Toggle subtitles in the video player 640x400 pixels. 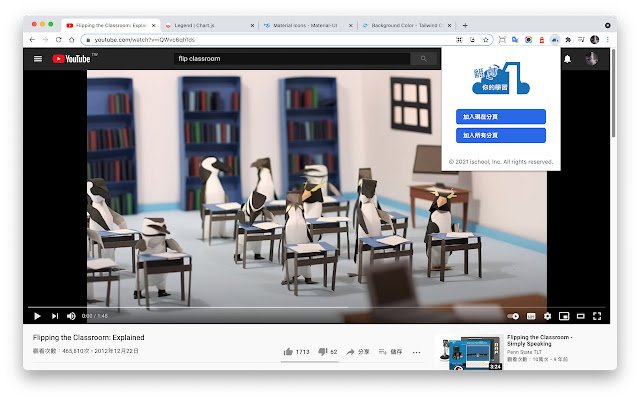[x=531, y=316]
